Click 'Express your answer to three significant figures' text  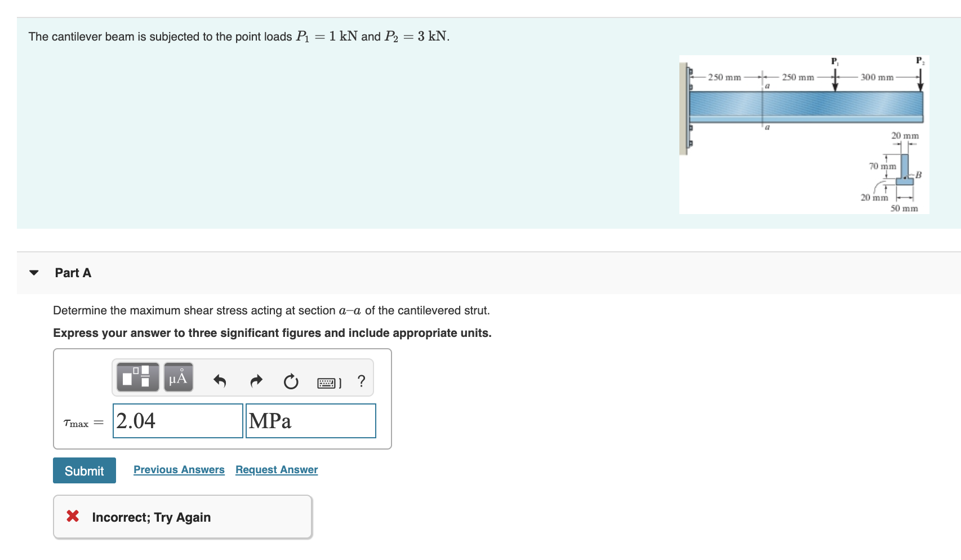click(x=272, y=333)
